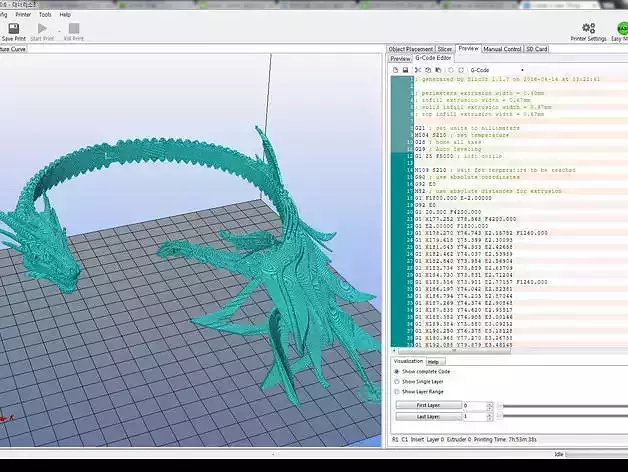Screen dimensions: 628x472
Task: Increment the First Layer spinner value
Action: (492, 403)
